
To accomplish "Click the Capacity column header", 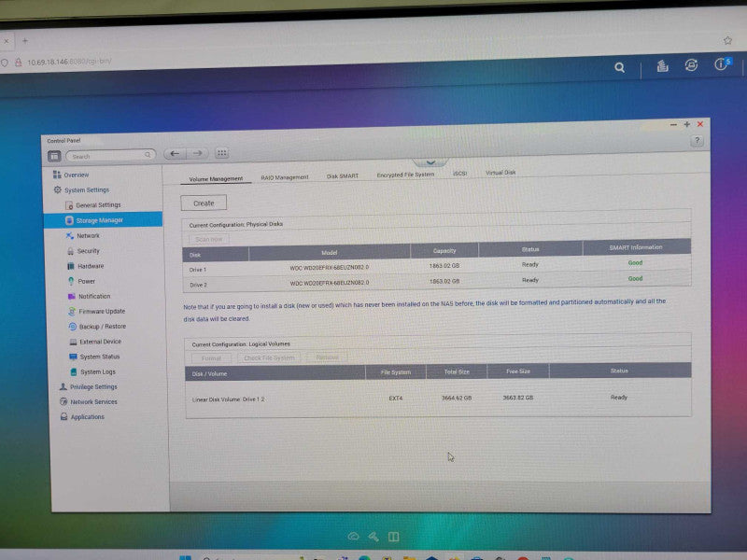I will click(x=444, y=250).
